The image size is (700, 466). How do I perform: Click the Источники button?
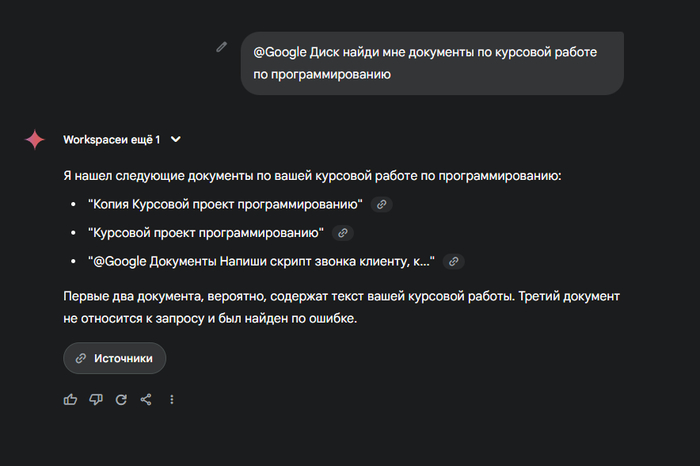(x=114, y=357)
